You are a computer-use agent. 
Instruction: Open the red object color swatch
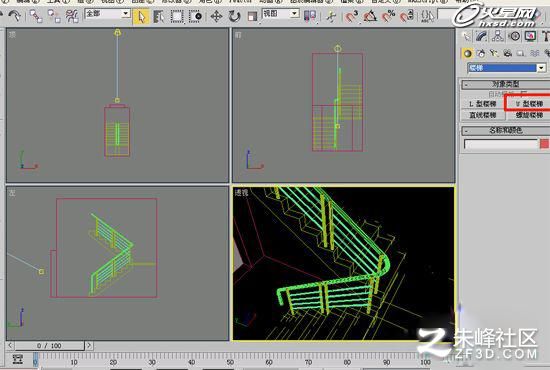pos(544,144)
